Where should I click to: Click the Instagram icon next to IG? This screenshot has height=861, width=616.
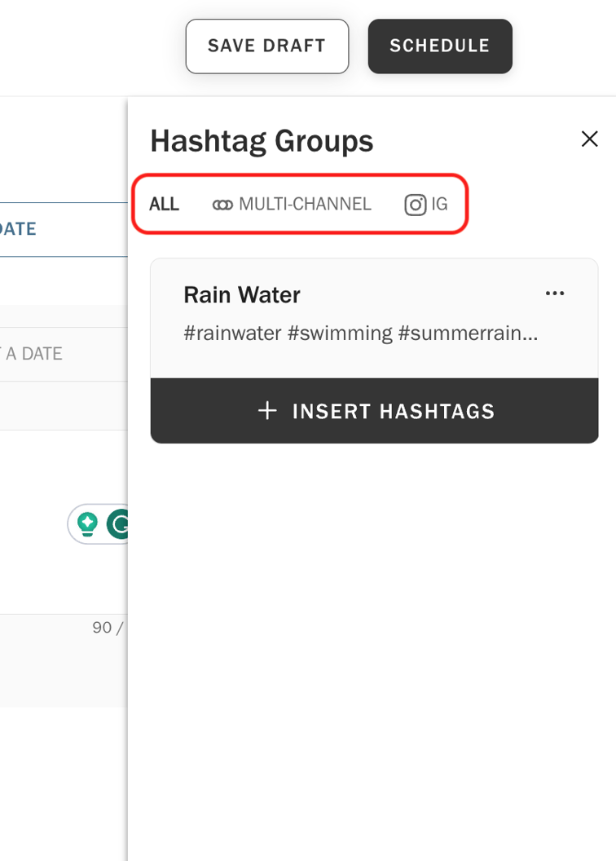click(x=416, y=205)
